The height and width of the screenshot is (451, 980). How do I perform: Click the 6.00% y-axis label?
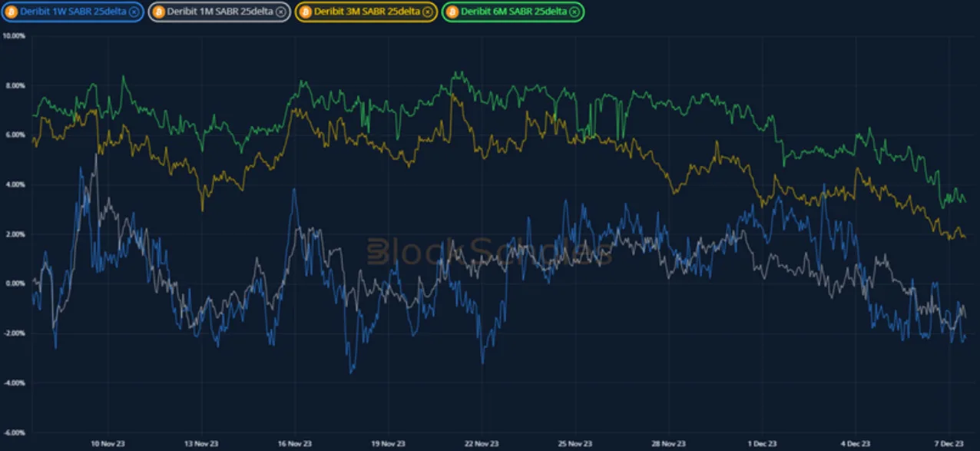[16, 135]
